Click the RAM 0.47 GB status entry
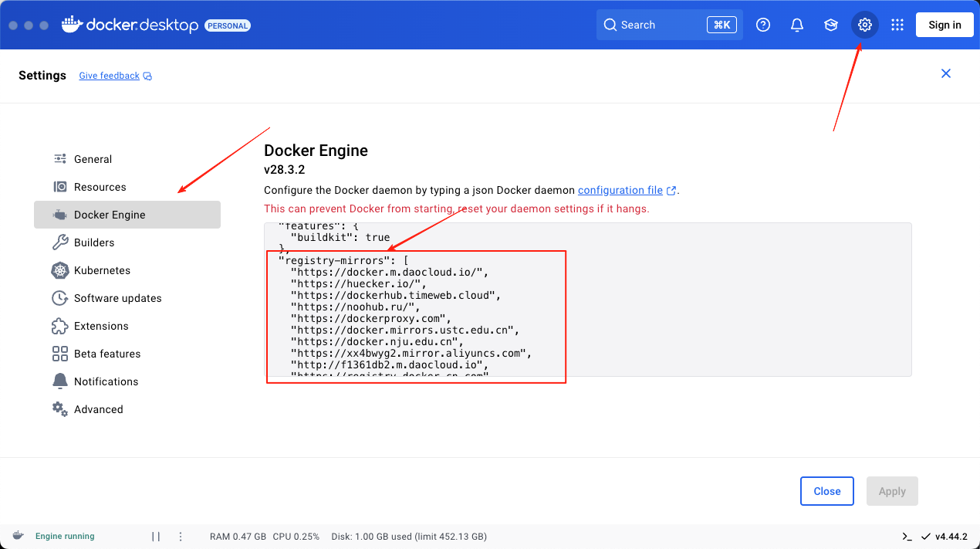 (238, 536)
